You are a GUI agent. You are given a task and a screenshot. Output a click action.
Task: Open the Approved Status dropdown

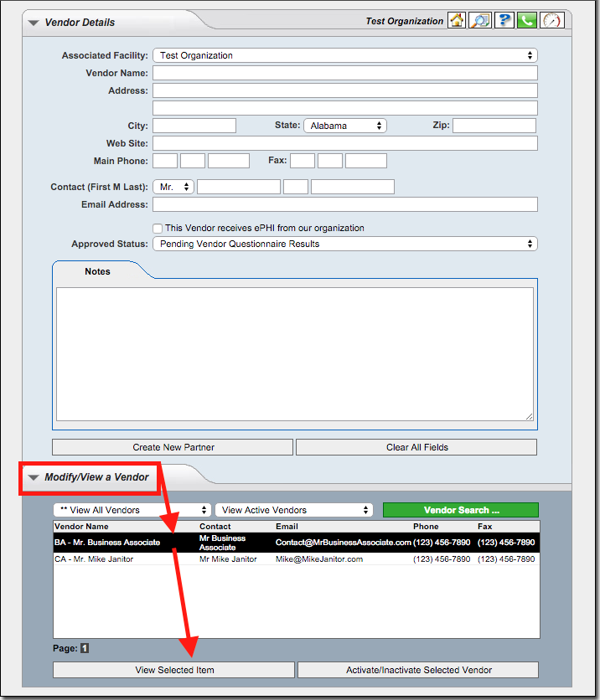pyautogui.click(x=345, y=244)
